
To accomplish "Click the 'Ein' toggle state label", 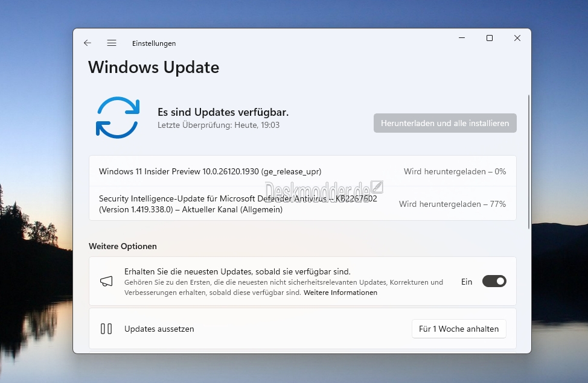I will (x=467, y=282).
